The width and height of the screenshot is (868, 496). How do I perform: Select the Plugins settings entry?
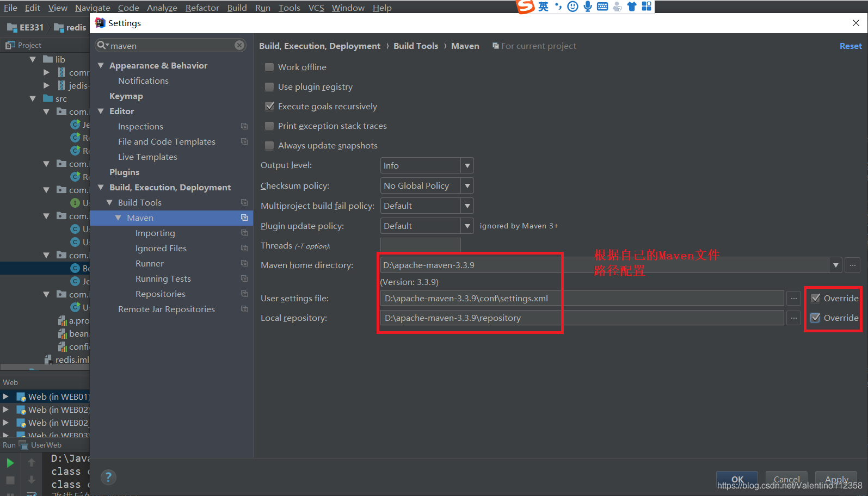pos(124,172)
